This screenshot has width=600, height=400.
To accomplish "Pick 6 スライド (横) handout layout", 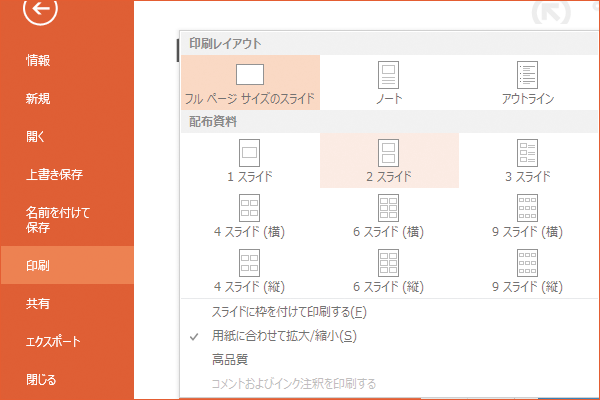I will pos(389,216).
